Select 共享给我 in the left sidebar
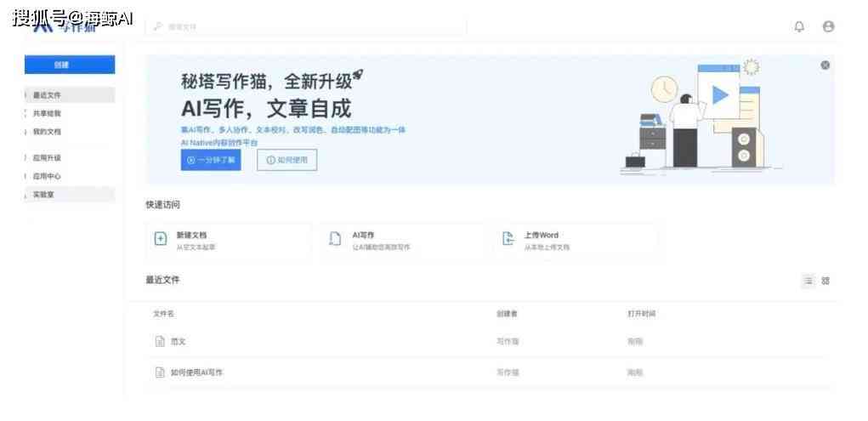This screenshot has height=421, width=868. 70,114
